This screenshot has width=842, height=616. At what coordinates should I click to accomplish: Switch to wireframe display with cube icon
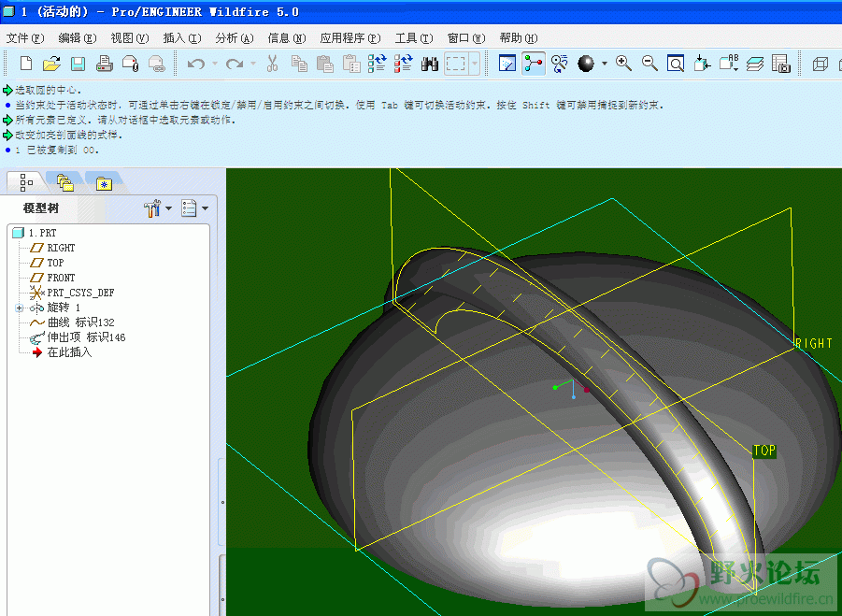tap(820, 64)
